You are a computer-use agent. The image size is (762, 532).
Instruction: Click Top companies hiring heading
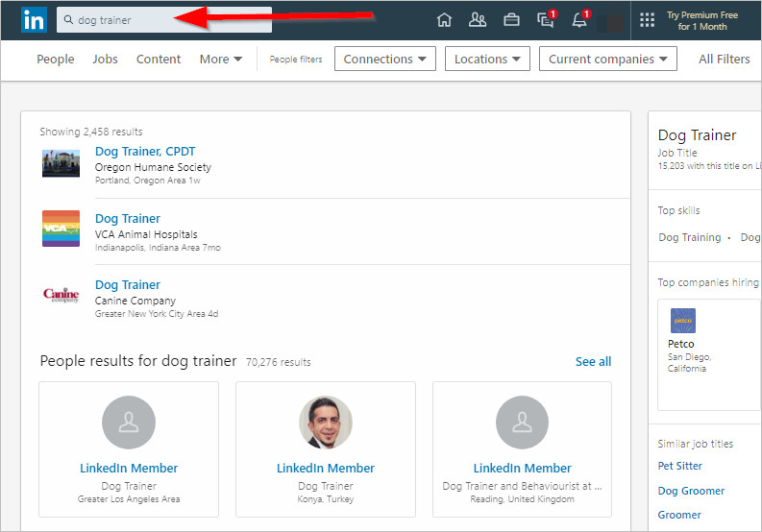tap(708, 282)
